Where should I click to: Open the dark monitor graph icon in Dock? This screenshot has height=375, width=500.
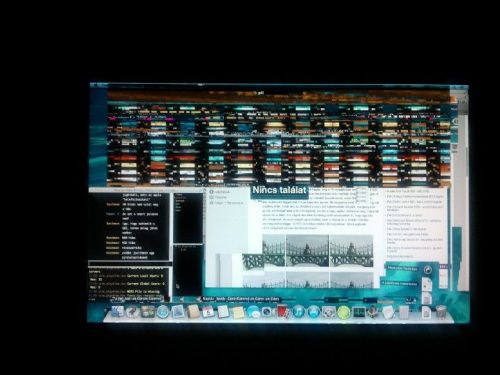click(358, 312)
